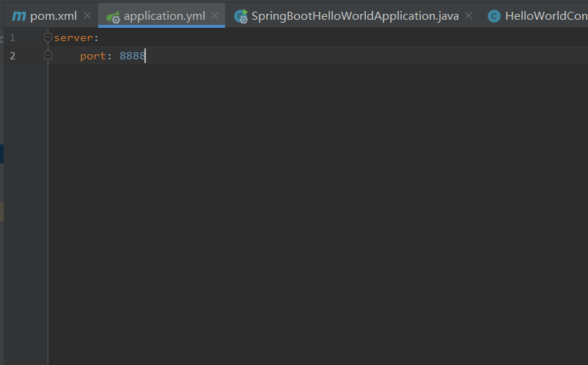This screenshot has height=365, width=588.
Task: Select line number 1 in the gutter
Action: coord(12,37)
